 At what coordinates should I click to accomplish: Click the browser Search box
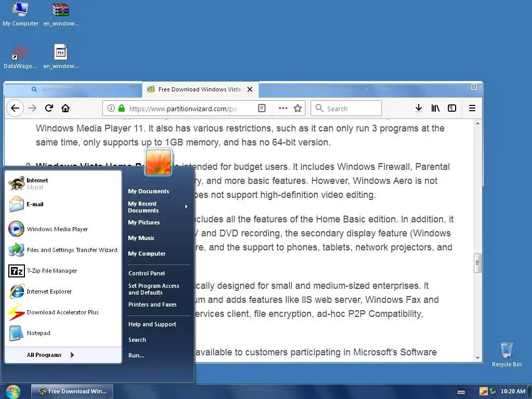(347, 108)
